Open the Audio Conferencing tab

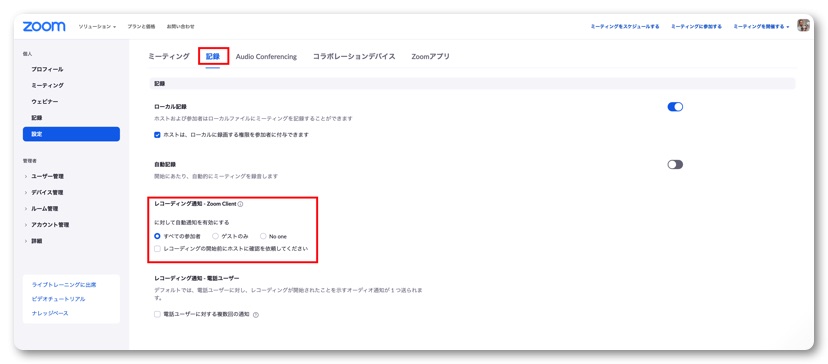coord(266,57)
